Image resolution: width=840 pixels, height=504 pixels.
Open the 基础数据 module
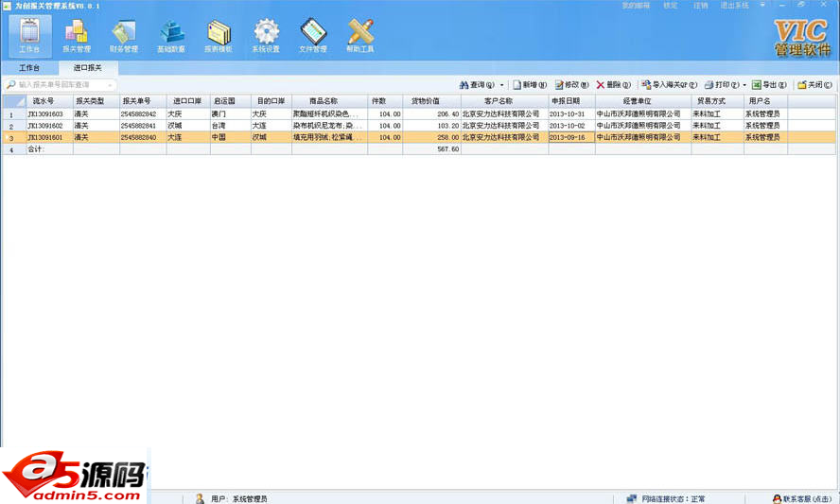pos(171,36)
